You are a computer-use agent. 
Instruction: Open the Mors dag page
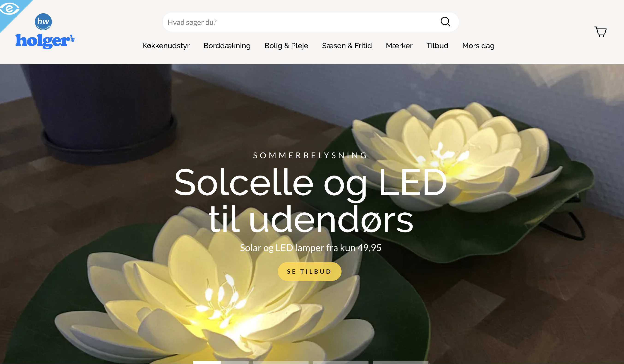click(x=478, y=46)
